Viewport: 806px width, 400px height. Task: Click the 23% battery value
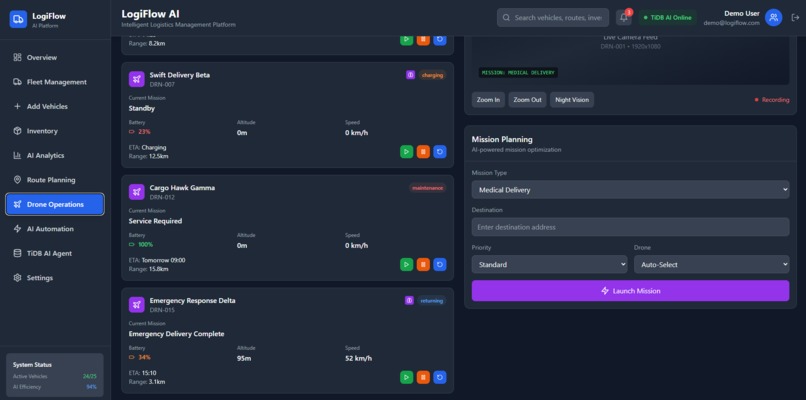[144, 132]
